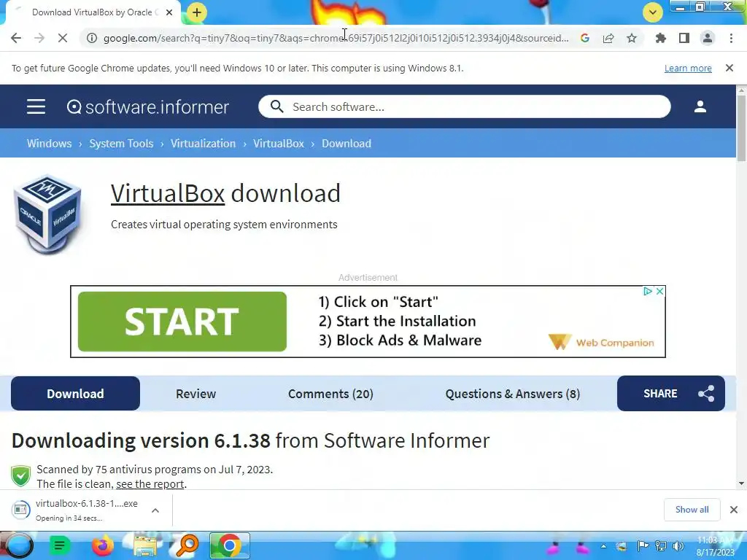This screenshot has width=747, height=560.
Task: Open the volume speaker tray icon
Action: coord(678,546)
